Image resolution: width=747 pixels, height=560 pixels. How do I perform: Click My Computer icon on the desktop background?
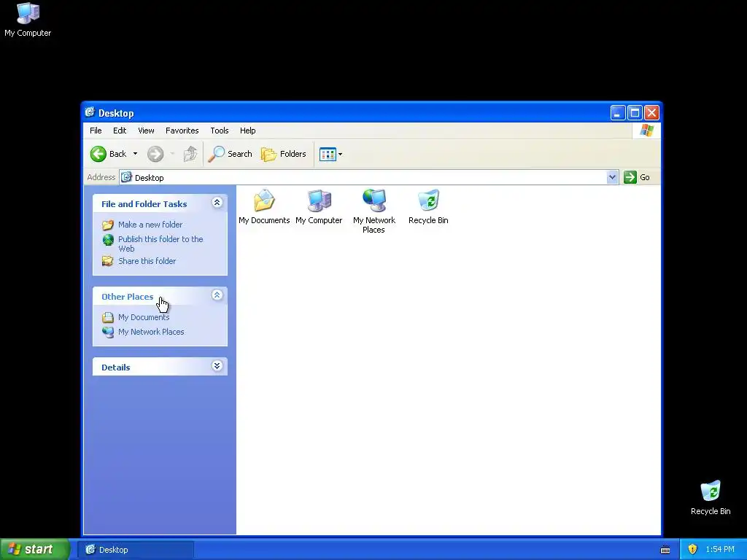(28, 13)
